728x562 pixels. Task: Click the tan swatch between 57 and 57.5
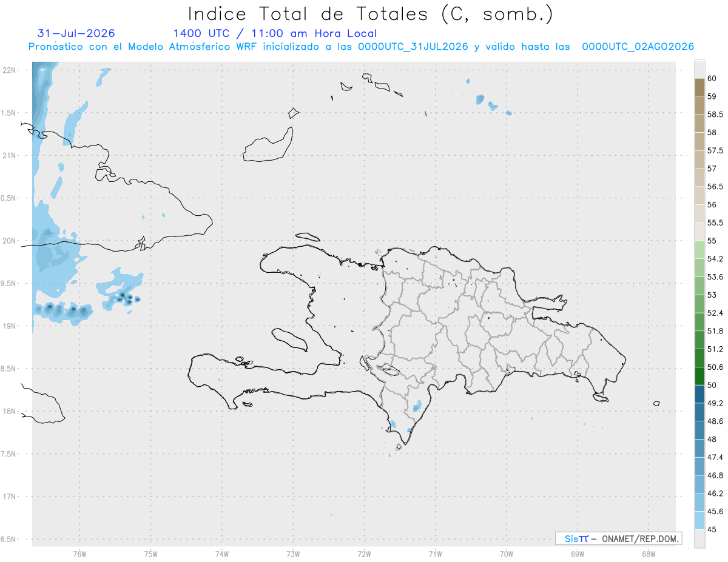point(699,159)
